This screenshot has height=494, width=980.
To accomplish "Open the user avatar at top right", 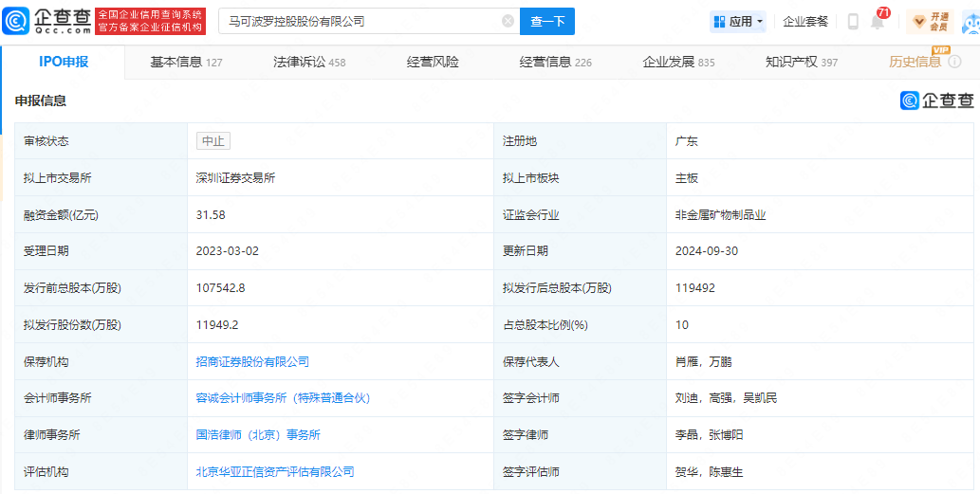I will pos(971,22).
